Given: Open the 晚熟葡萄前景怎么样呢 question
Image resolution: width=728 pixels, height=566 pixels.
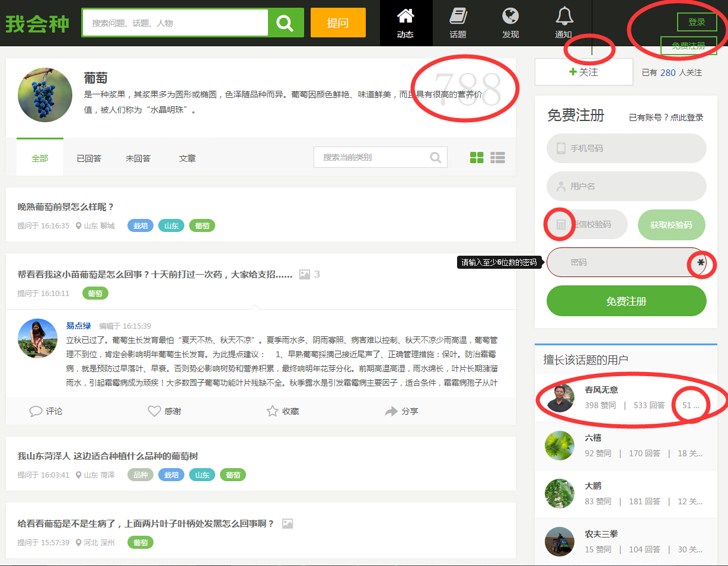Looking at the screenshot, I should tap(66, 207).
